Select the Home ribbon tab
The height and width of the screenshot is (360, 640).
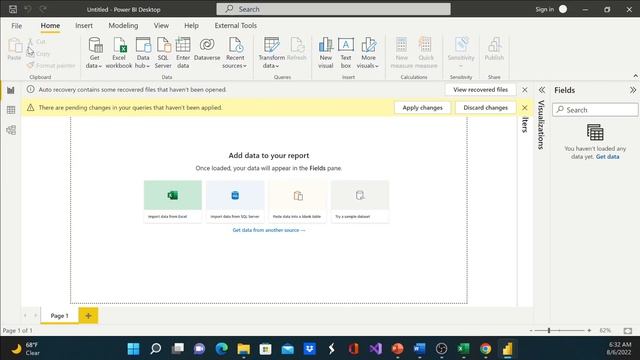50,25
